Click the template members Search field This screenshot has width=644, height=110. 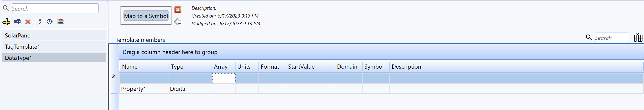(611, 38)
